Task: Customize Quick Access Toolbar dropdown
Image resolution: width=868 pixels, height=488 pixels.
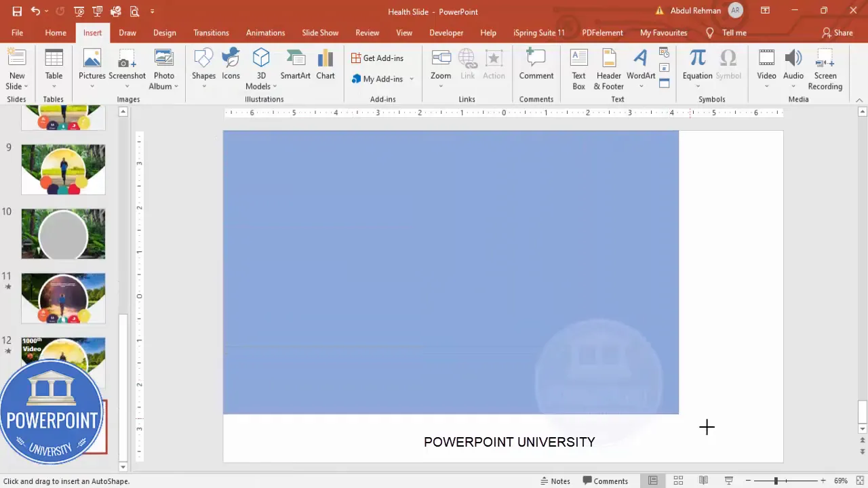Action: (x=152, y=12)
